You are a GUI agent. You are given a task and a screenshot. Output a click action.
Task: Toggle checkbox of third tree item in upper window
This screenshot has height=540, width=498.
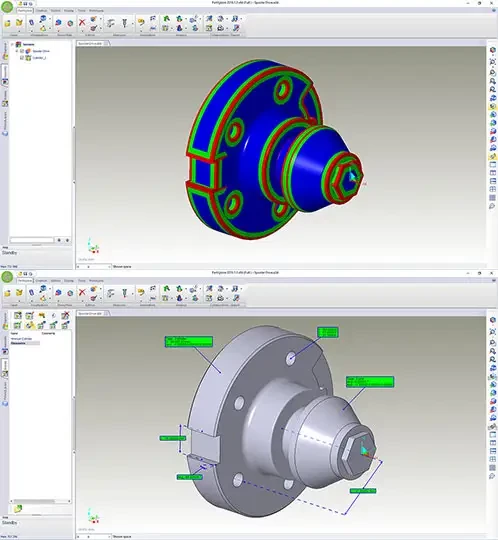click(22, 58)
